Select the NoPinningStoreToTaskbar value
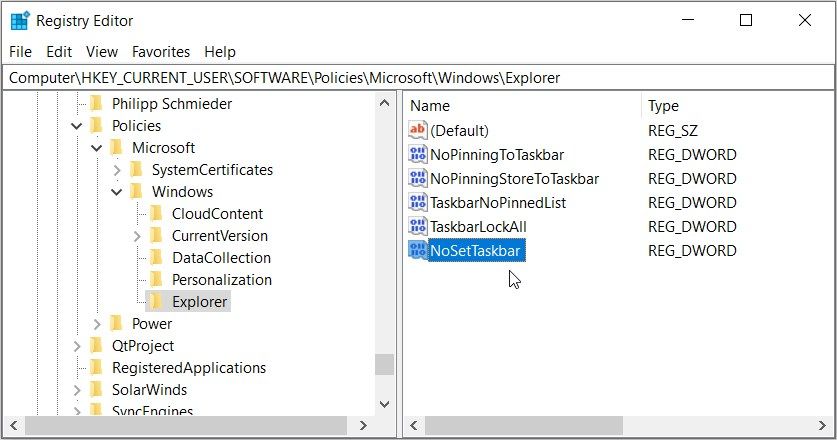Screen dimensions: 837x440 click(515, 179)
